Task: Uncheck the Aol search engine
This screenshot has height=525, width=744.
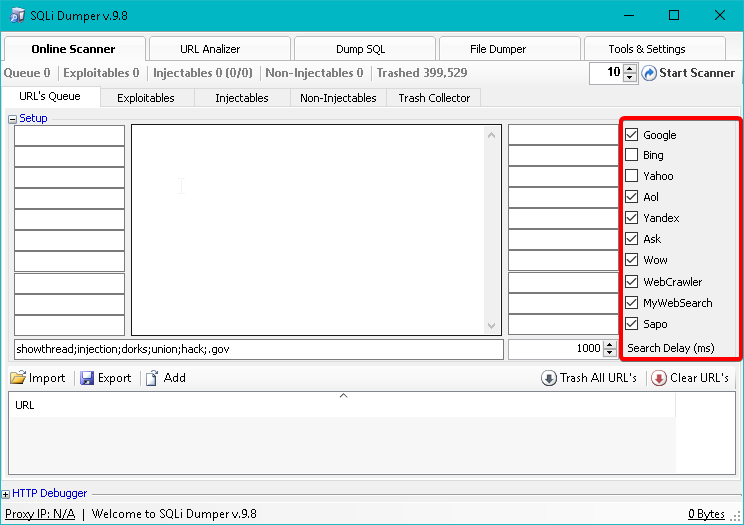Action: (x=632, y=197)
